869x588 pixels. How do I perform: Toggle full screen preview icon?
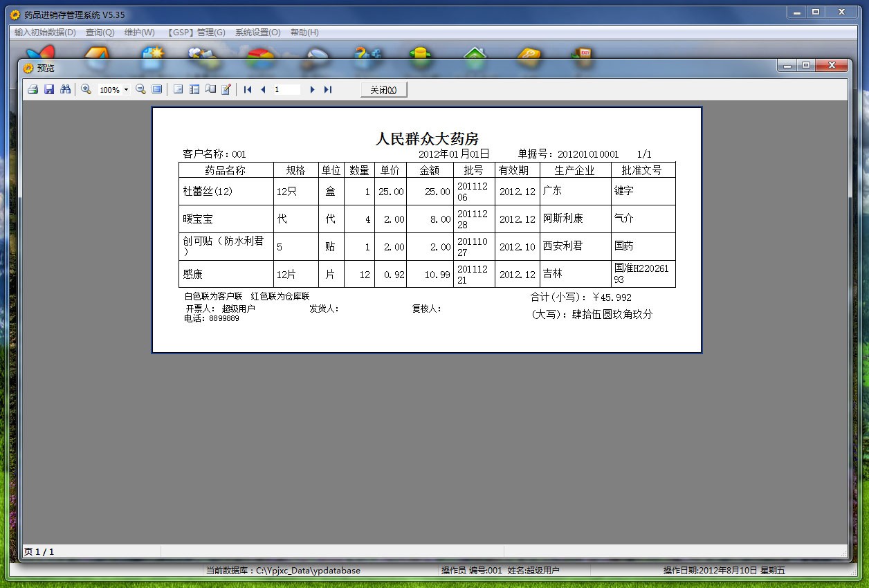[x=156, y=89]
